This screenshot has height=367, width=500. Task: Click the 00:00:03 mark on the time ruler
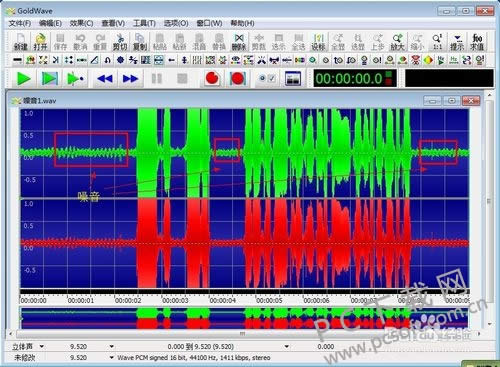point(175,301)
